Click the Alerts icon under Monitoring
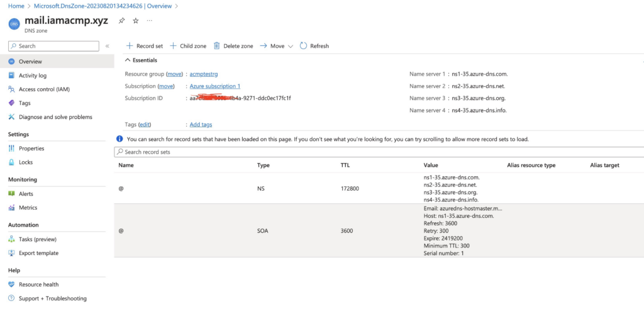Screen dimensions: 644x311 [11, 194]
